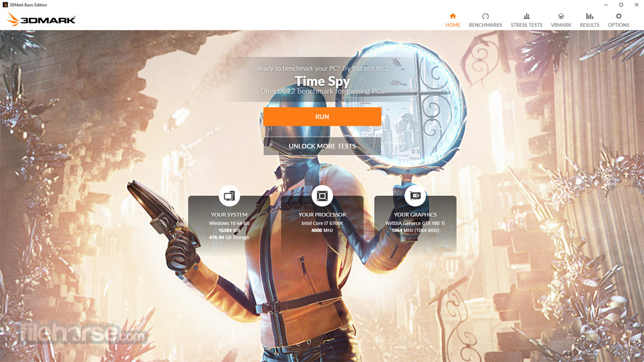Click the '16384 MB' memory value

(229, 230)
